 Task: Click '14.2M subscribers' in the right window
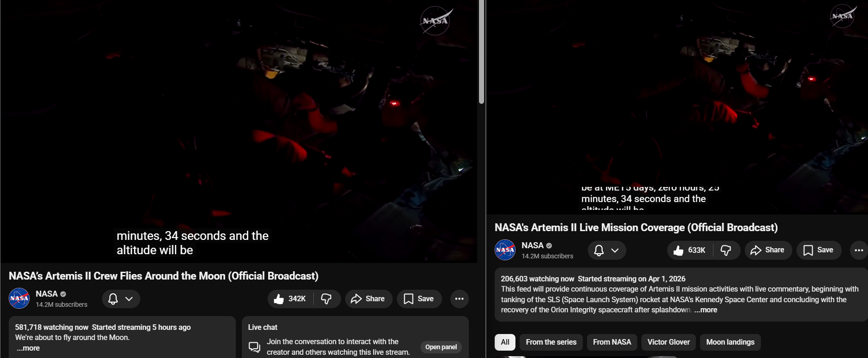547,256
